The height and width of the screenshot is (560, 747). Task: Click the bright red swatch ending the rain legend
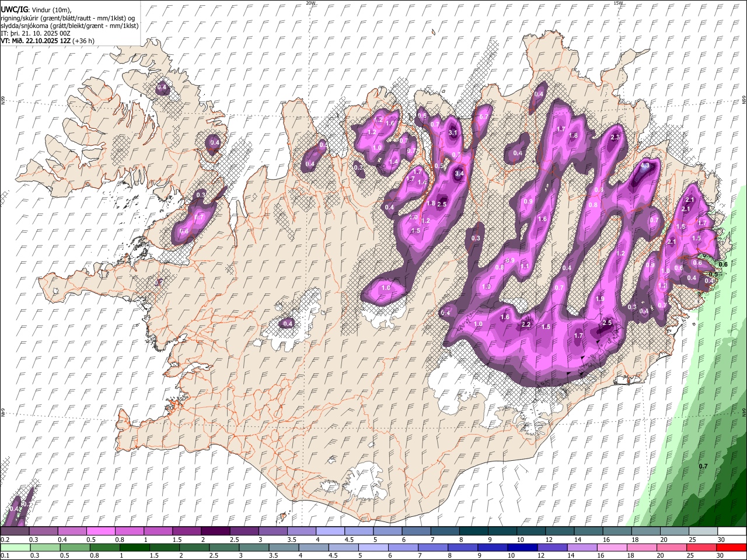(731, 547)
